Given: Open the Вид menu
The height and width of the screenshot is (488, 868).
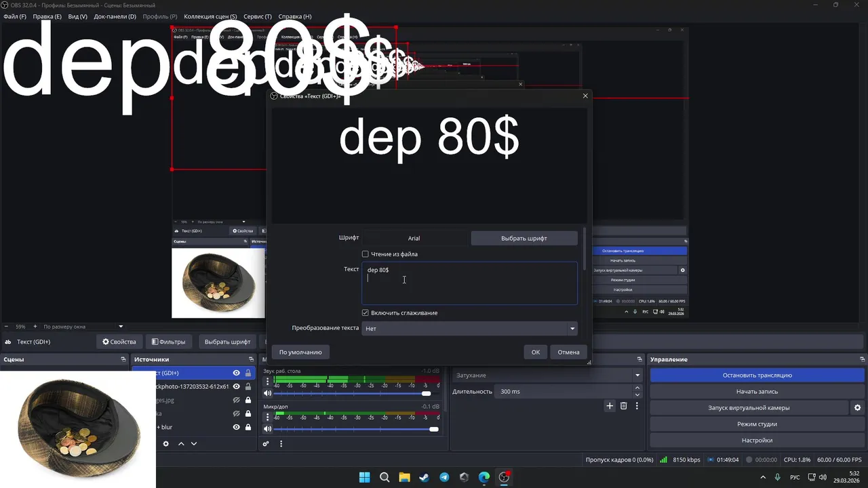Looking at the screenshot, I should (x=77, y=16).
